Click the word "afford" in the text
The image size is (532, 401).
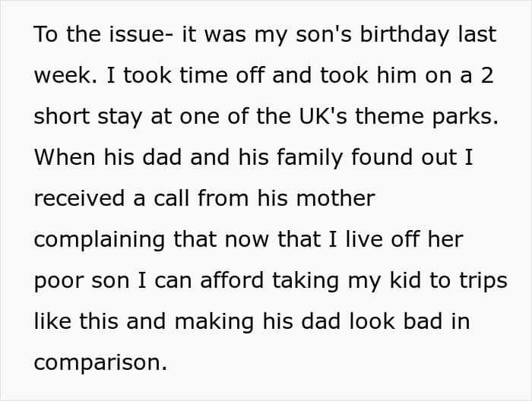point(232,280)
